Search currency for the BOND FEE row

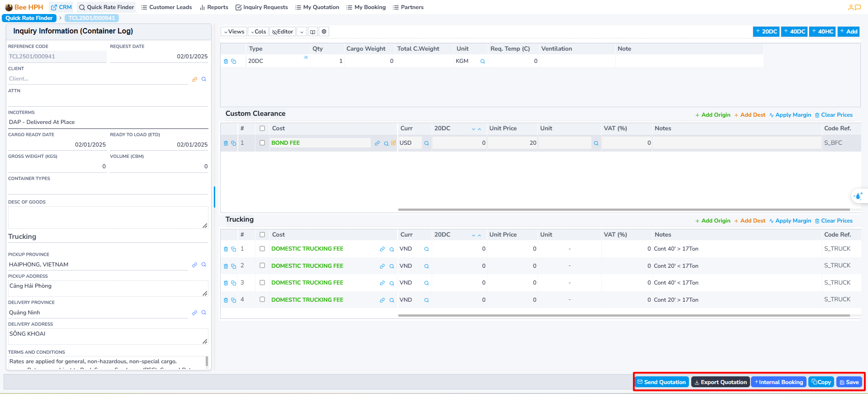click(x=426, y=143)
